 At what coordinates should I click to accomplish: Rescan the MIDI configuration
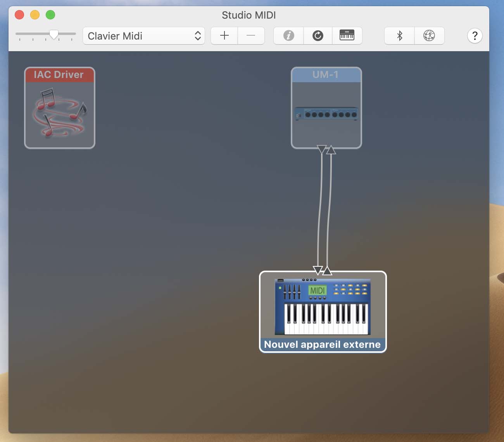(x=318, y=36)
